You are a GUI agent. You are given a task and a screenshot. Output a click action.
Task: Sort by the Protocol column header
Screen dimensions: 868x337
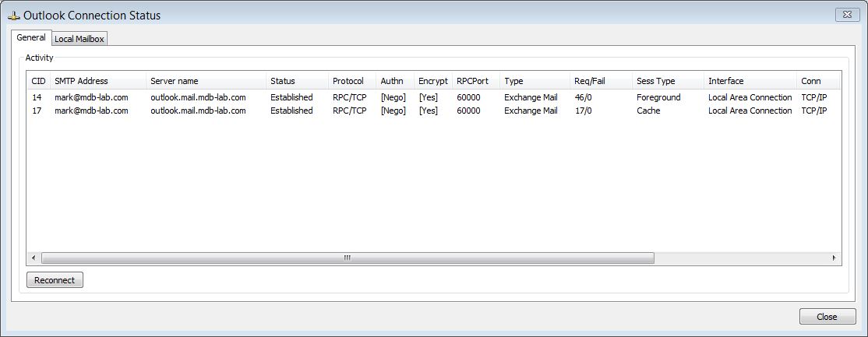(348, 81)
